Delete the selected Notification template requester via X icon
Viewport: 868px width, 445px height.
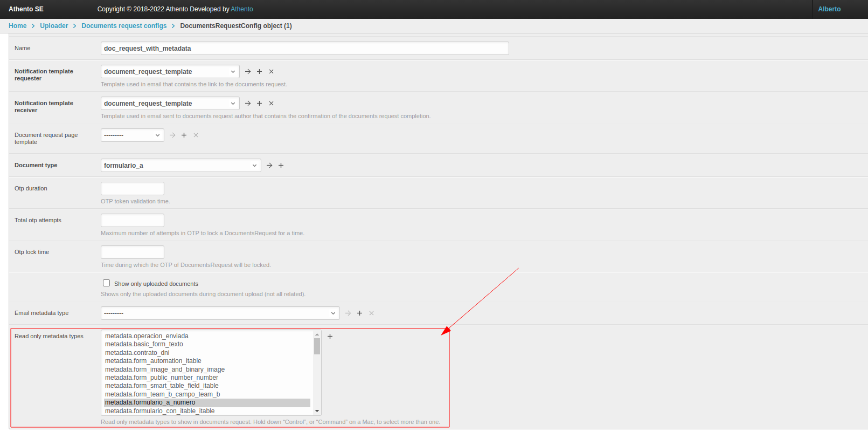click(x=271, y=72)
